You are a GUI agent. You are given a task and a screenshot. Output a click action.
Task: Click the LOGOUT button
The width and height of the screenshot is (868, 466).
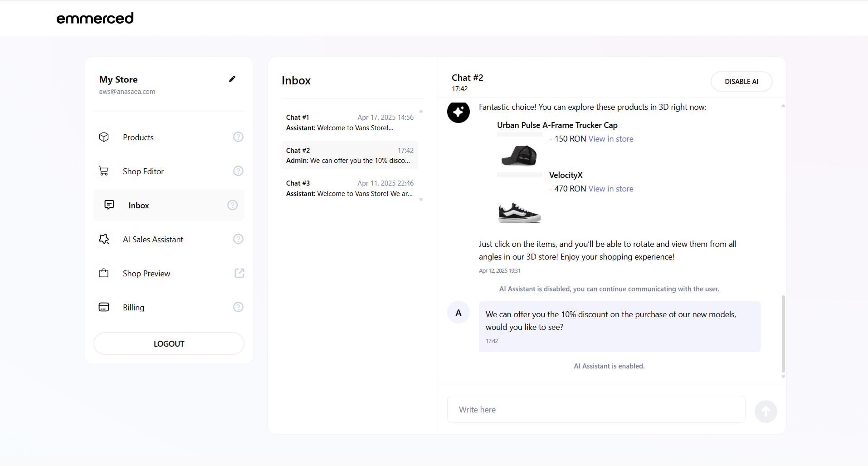(169, 344)
